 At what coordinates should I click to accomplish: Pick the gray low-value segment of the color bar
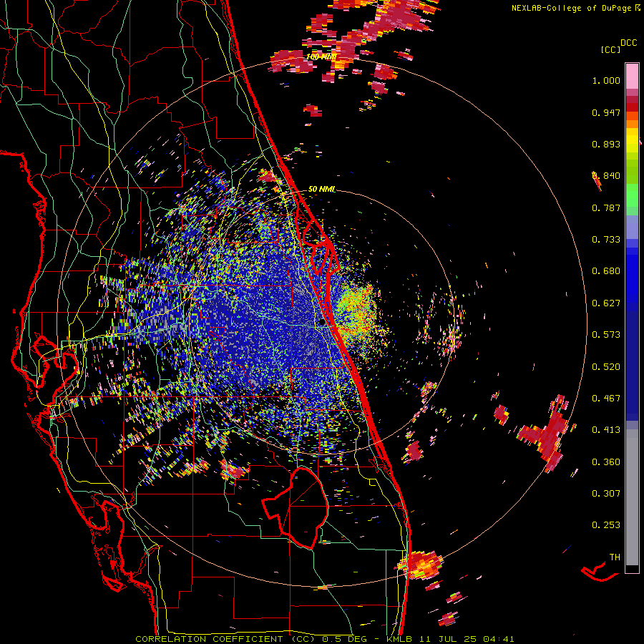point(632,497)
